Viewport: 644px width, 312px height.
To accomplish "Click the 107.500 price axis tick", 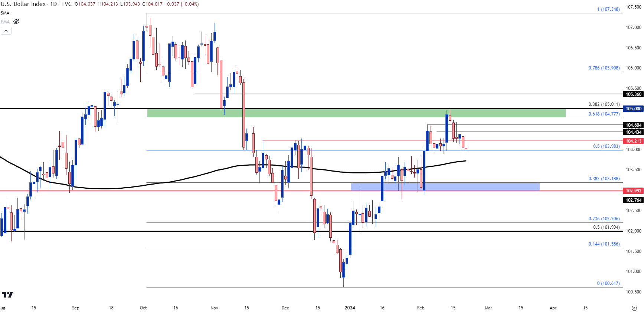I will 634,7.
